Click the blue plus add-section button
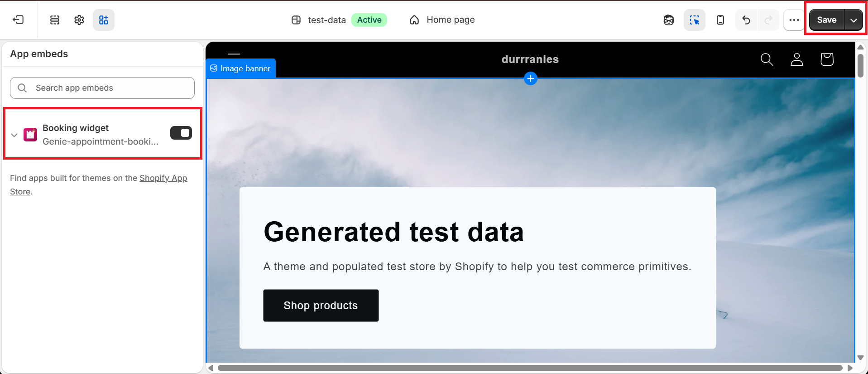Screen dimensions: 868x374 point(531,78)
